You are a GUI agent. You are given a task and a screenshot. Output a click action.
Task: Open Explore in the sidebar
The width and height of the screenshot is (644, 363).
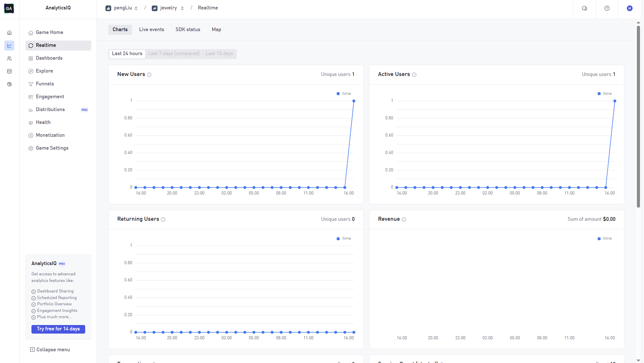58,71
